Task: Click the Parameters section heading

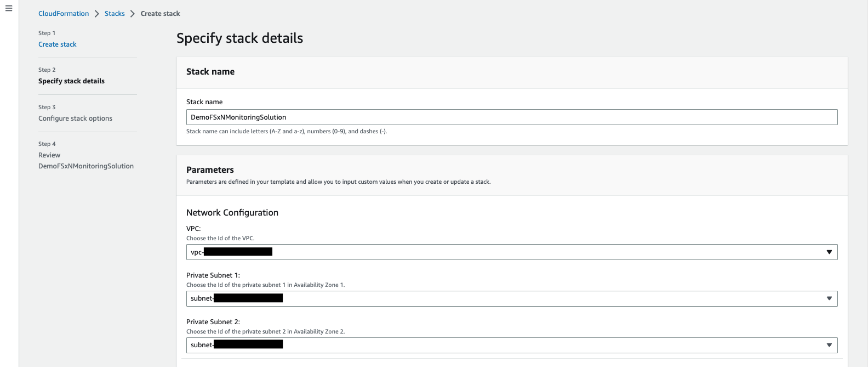Action: (x=210, y=170)
